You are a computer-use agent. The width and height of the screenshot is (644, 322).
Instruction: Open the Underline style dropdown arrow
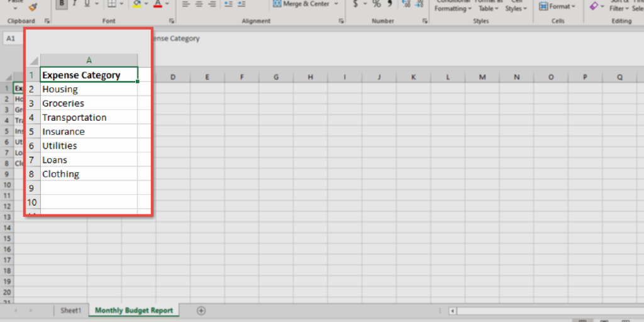tap(97, 4)
